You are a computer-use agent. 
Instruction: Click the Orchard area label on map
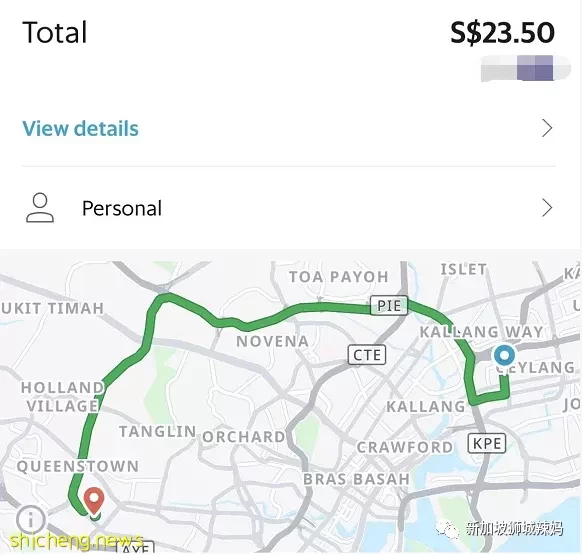click(x=244, y=437)
